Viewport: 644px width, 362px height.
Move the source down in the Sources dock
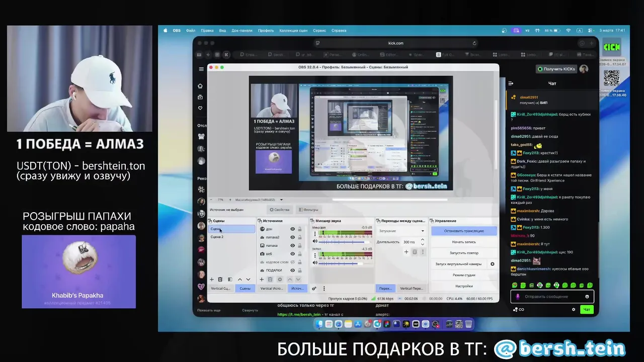(298, 280)
